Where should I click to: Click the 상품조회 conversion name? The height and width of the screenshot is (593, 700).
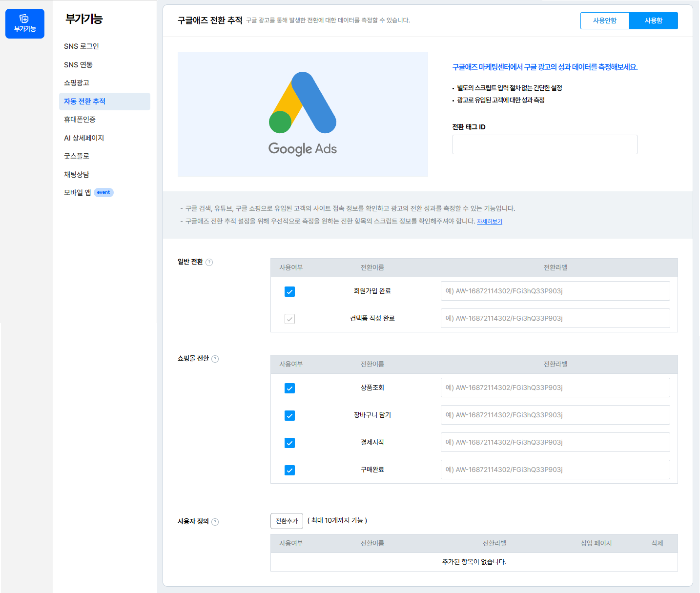click(x=372, y=388)
